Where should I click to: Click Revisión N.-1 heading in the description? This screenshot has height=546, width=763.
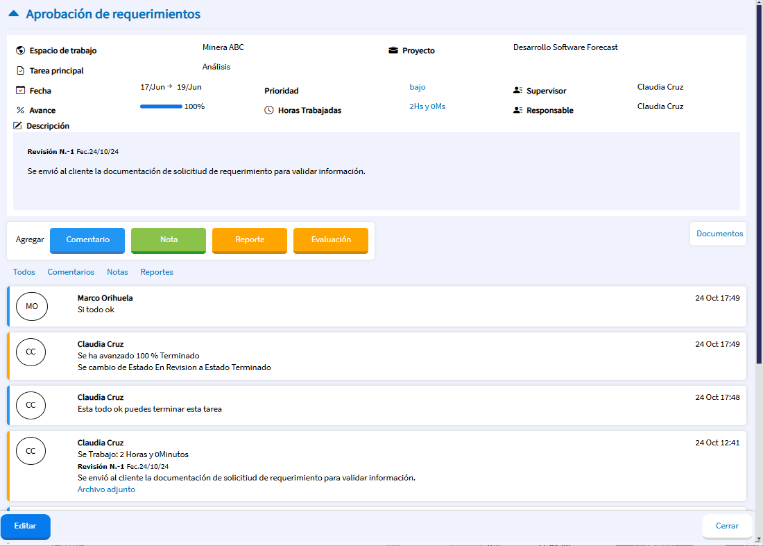[51, 152]
